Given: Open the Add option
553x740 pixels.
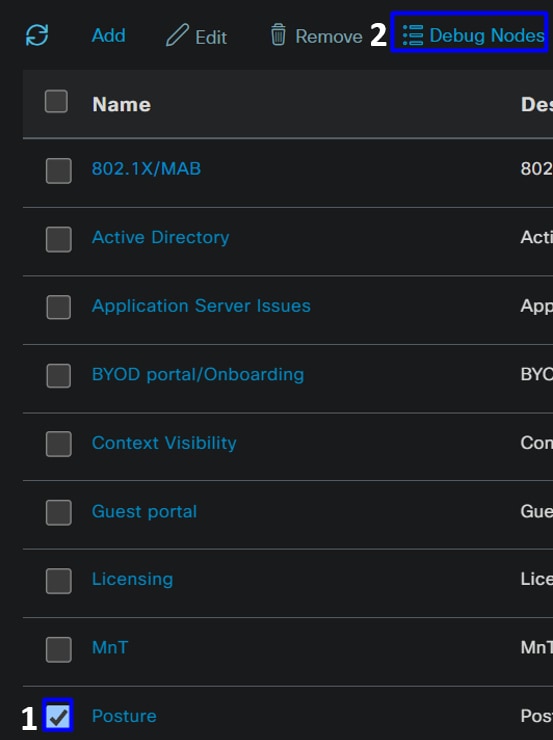Looking at the screenshot, I should [109, 35].
